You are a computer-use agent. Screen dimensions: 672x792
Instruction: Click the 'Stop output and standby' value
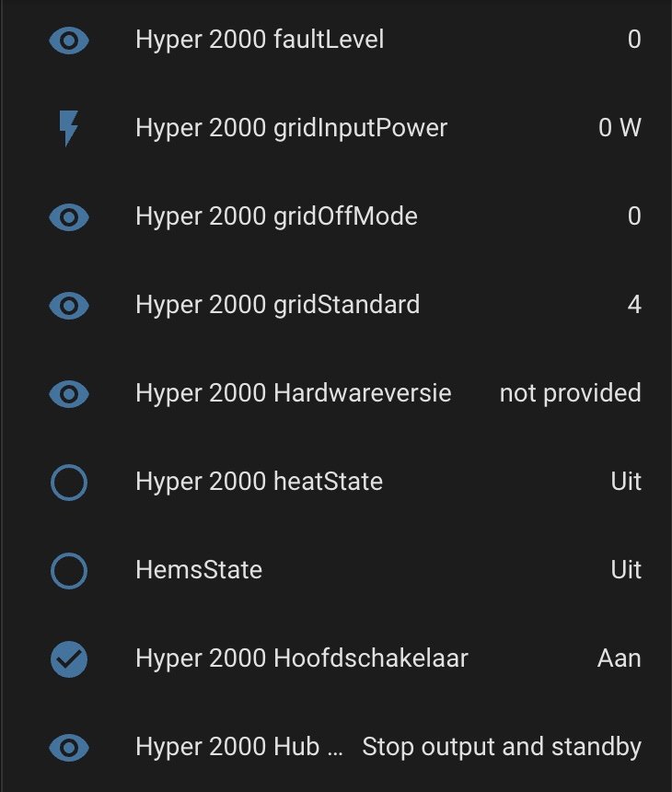tap(502, 747)
